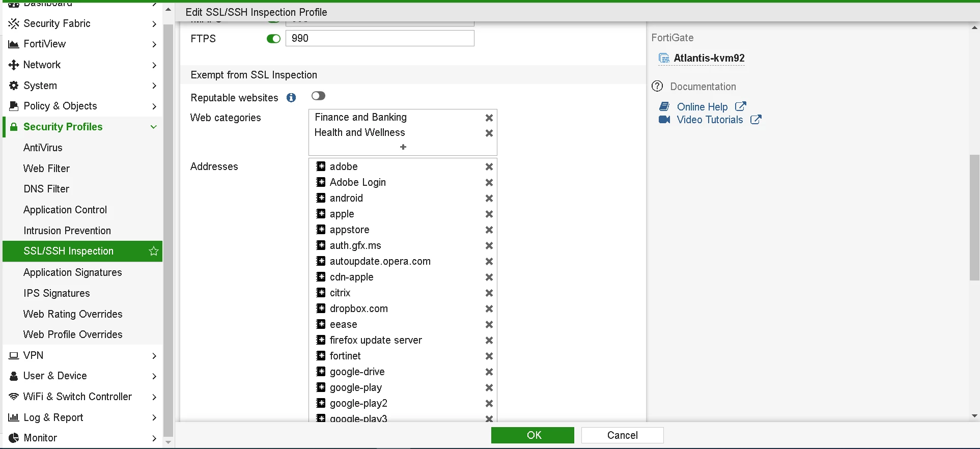Click the address icon next to fortinet

321,356
